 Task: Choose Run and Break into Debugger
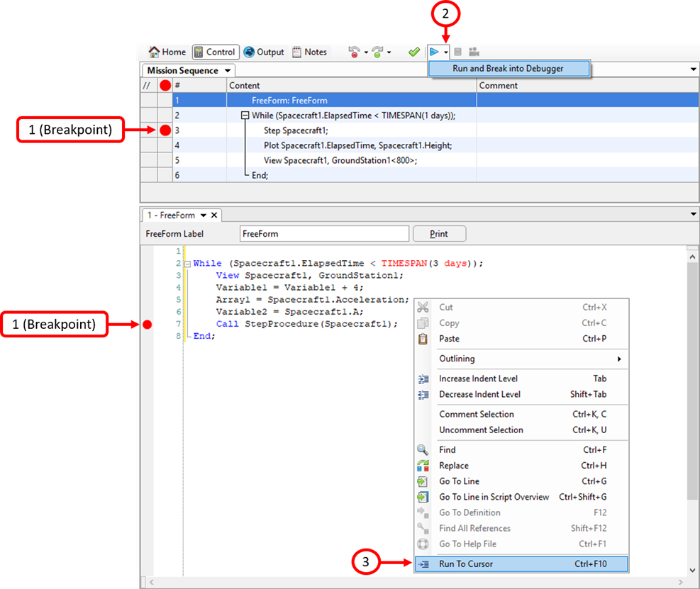[509, 67]
